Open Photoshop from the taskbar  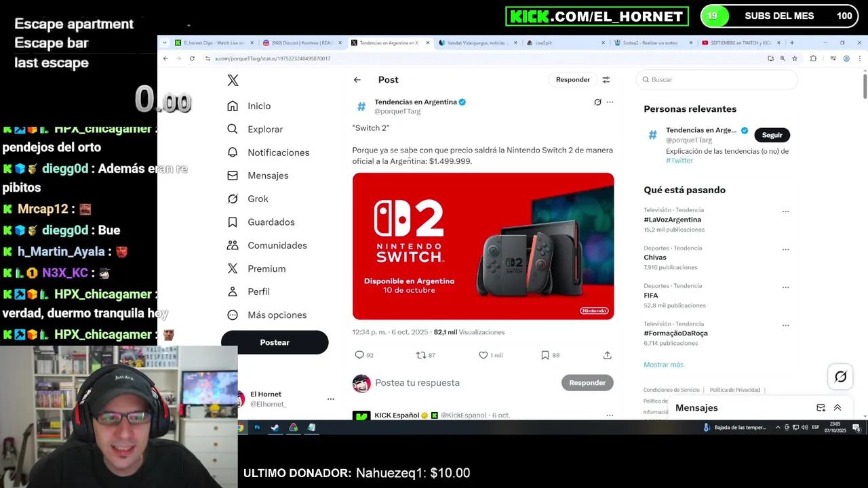point(257,428)
